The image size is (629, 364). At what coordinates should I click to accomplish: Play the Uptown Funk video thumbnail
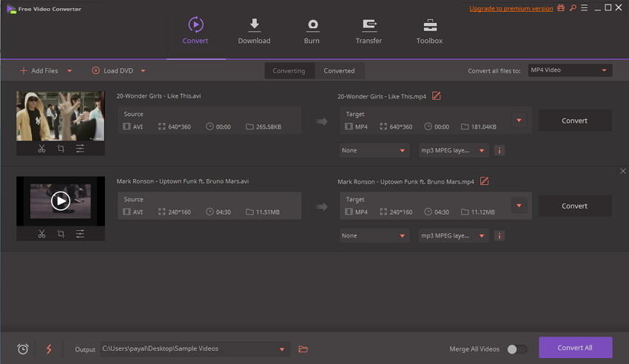coord(60,200)
